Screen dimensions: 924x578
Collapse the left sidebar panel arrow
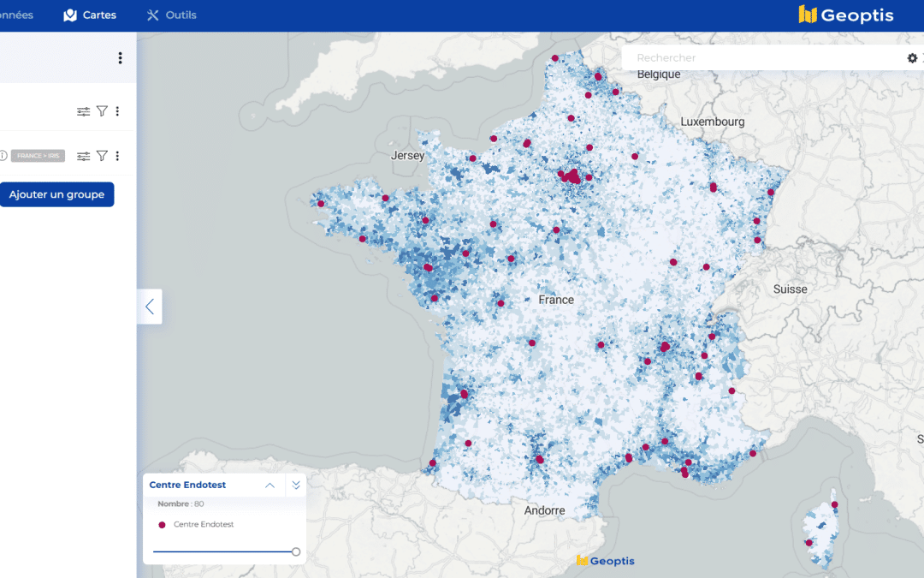tap(150, 306)
